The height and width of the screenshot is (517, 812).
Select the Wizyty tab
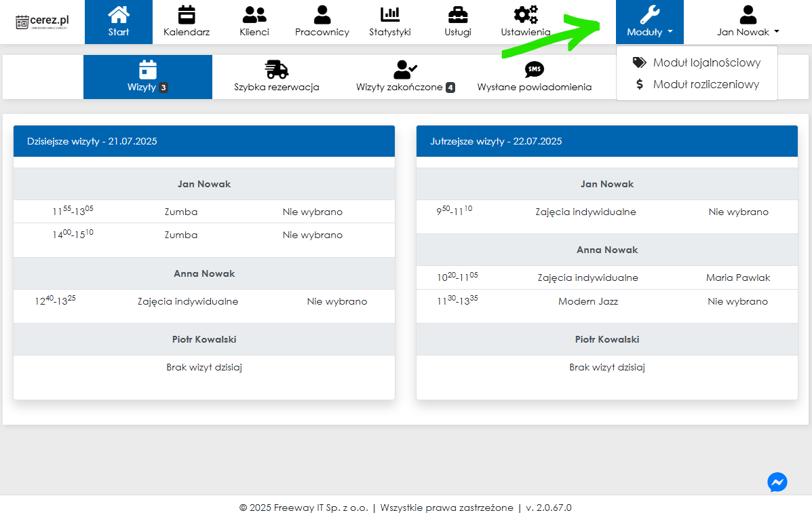[x=147, y=77]
